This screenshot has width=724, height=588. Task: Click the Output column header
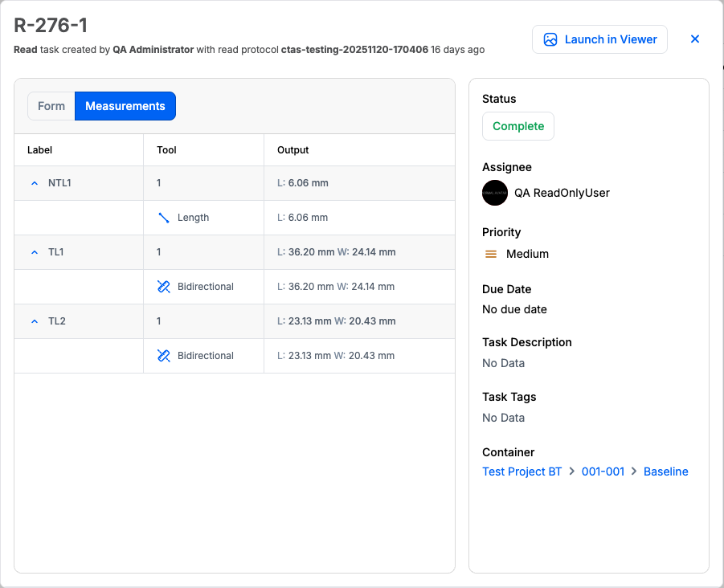293,150
